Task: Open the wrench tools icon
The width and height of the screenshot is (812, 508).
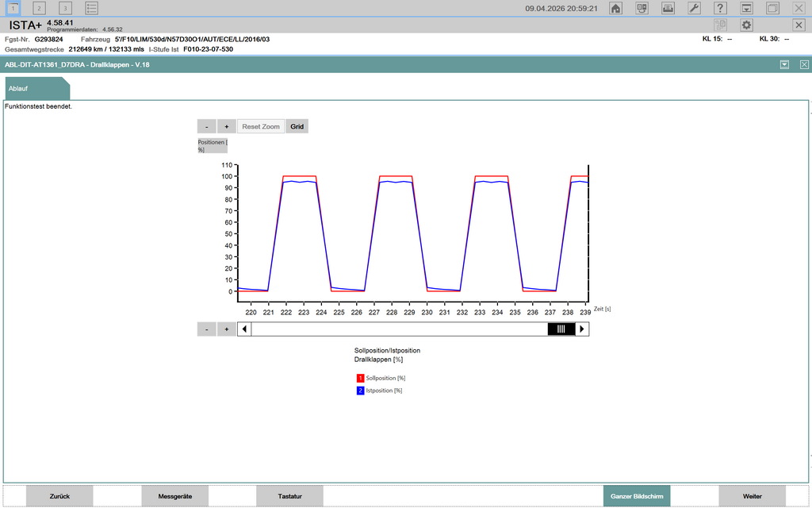Action: click(694, 8)
